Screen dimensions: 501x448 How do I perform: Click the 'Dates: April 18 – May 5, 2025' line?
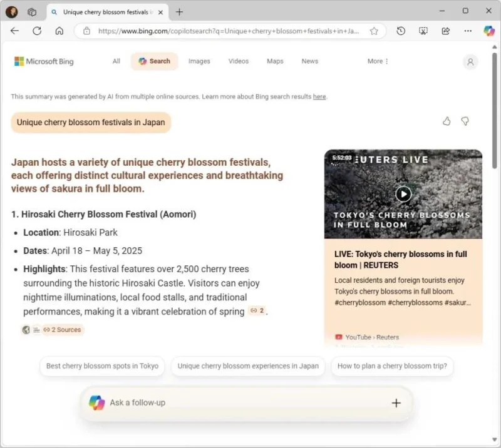(x=83, y=251)
